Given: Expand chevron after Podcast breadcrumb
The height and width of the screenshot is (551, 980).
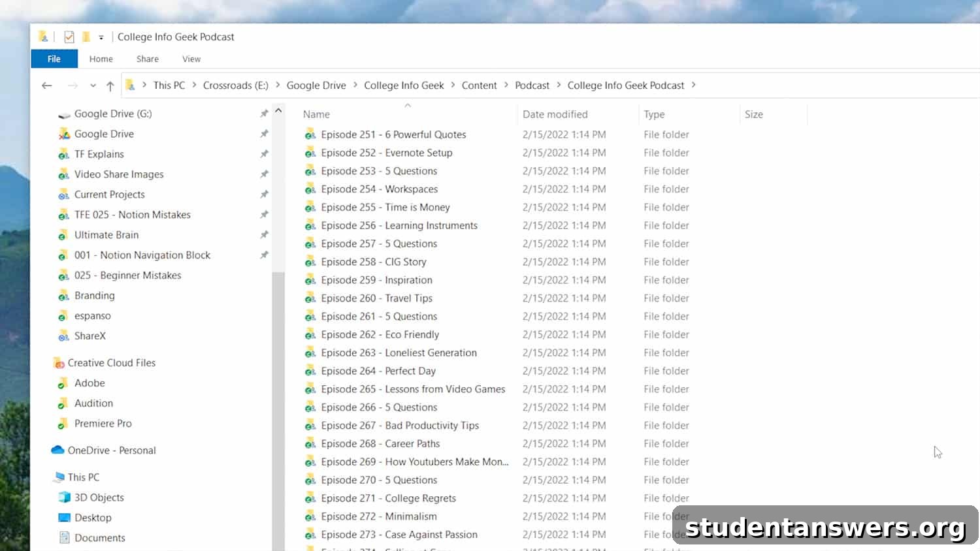Looking at the screenshot, I should 559,85.
